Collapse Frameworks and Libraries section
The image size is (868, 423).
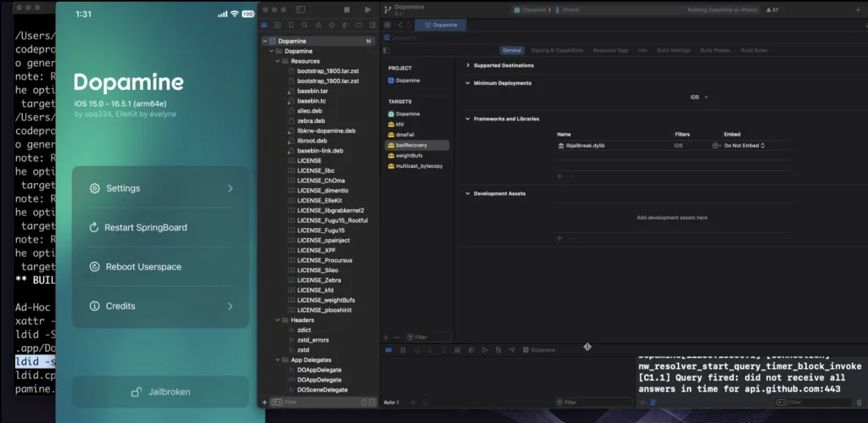point(468,119)
